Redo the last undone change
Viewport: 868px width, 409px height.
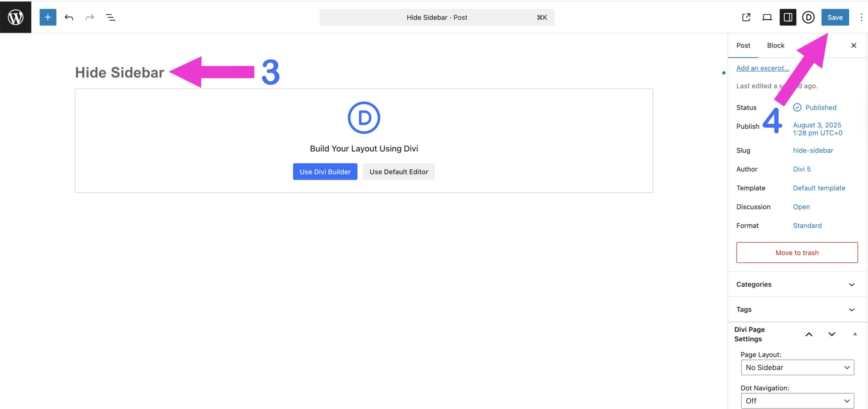coord(90,17)
